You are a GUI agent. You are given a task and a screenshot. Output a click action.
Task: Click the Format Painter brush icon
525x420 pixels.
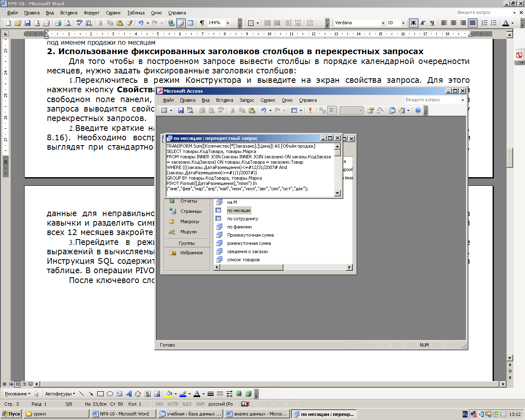[x=129, y=23]
